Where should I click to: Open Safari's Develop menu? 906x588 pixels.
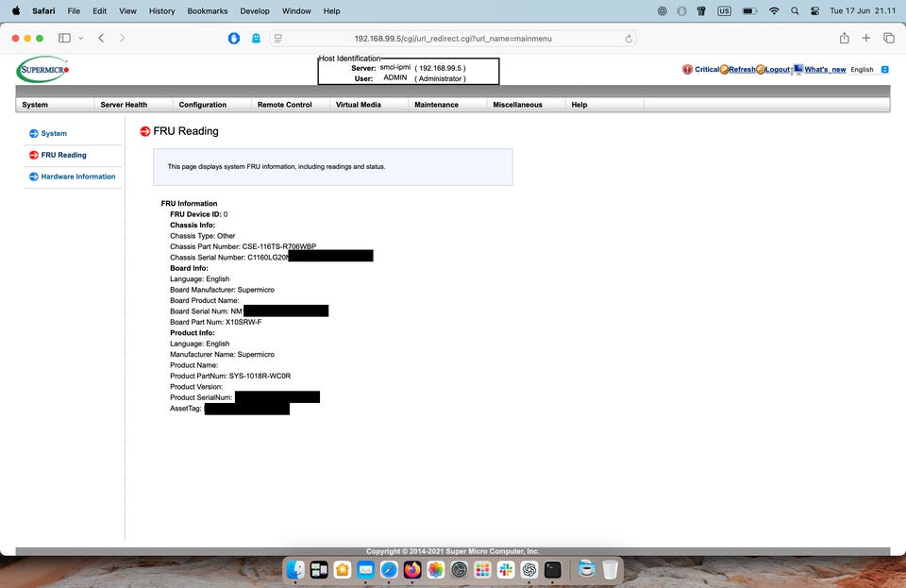[255, 11]
